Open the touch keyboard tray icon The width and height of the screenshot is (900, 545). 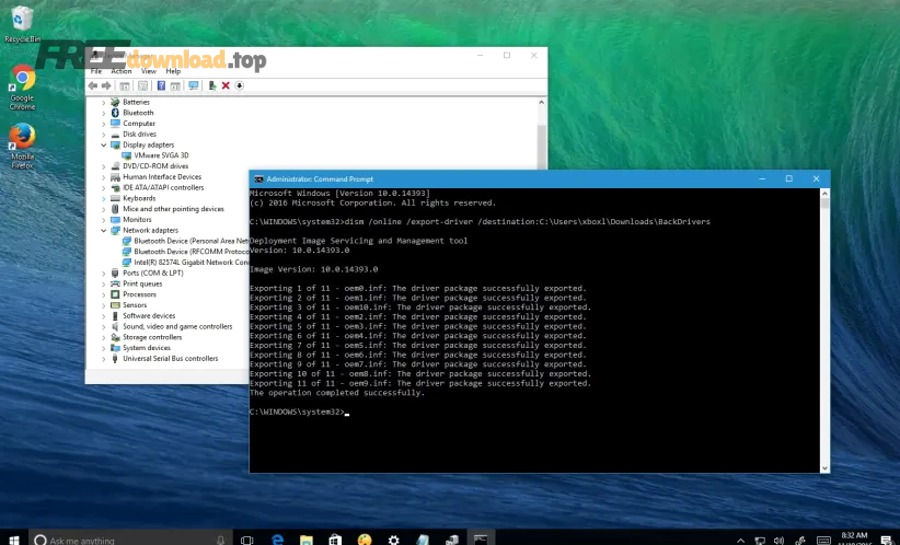(x=824, y=540)
